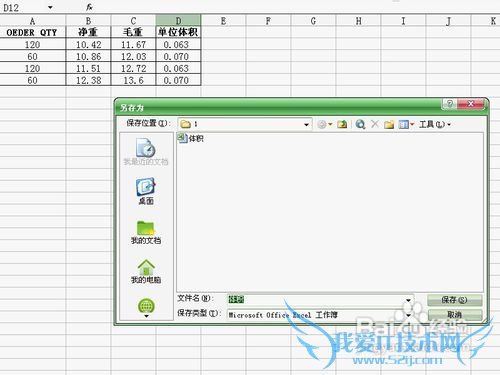Expand the Views dropdown arrow
Screen dimensions: 500x375
click(412, 124)
